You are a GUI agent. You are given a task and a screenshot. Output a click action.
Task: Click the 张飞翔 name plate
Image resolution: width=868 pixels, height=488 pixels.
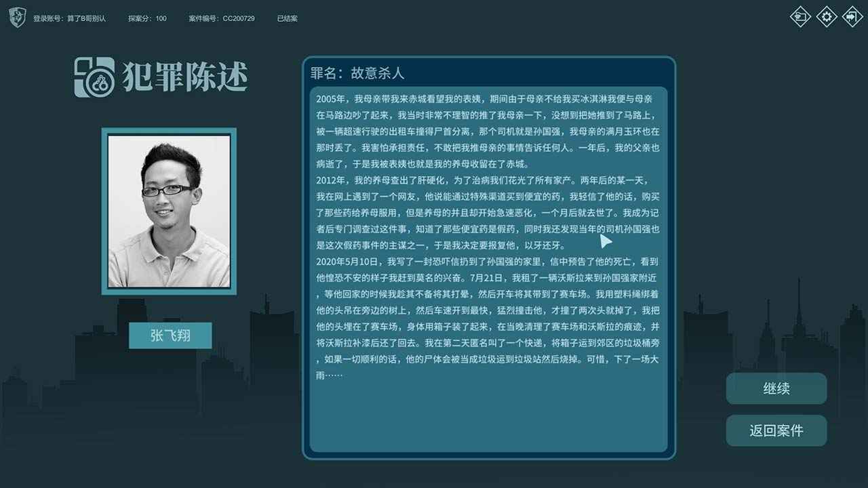pyautogui.click(x=170, y=335)
